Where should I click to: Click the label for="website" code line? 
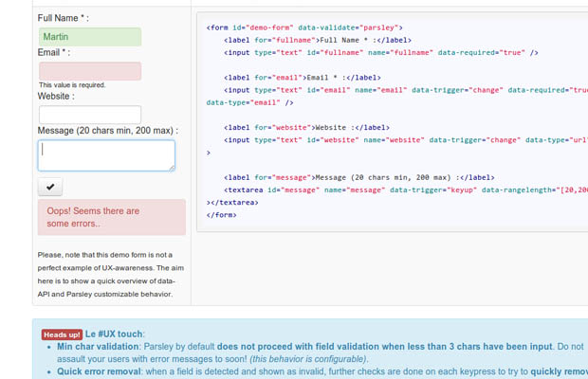tap(306, 128)
